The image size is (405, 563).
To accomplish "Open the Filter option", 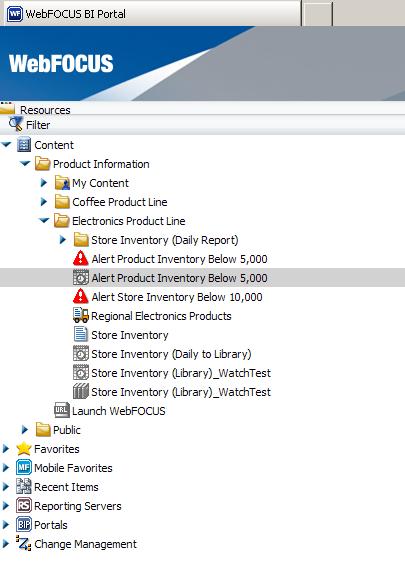I will tap(38, 125).
